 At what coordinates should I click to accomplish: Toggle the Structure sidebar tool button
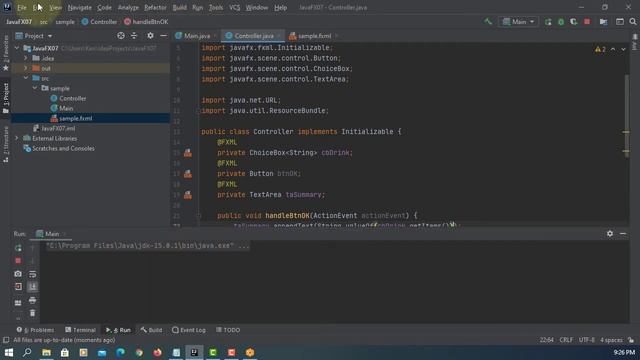pos(6,144)
